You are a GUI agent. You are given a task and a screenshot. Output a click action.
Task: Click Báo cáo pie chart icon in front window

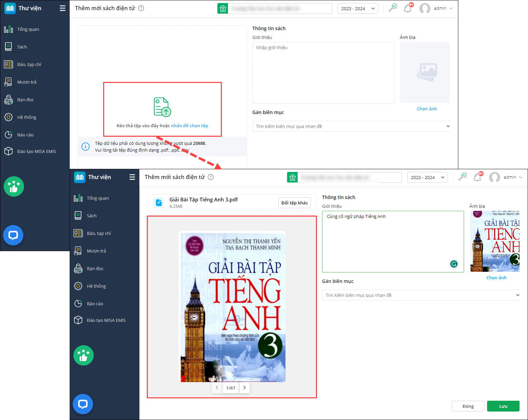click(78, 304)
